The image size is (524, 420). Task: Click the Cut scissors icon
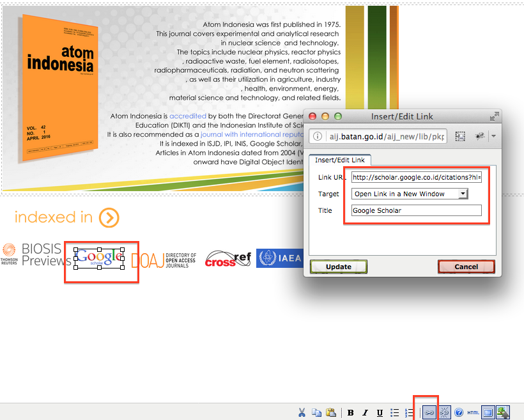pos(303,412)
